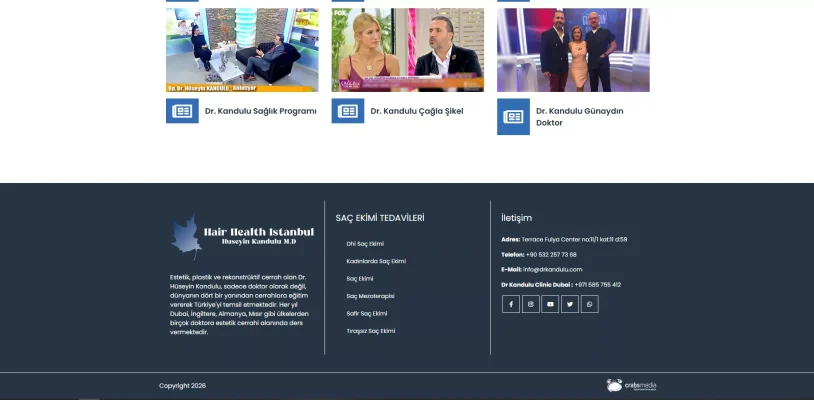
Task: Click news icon beside Dr. Kandulu Sağlık Programı
Action: tap(182, 111)
